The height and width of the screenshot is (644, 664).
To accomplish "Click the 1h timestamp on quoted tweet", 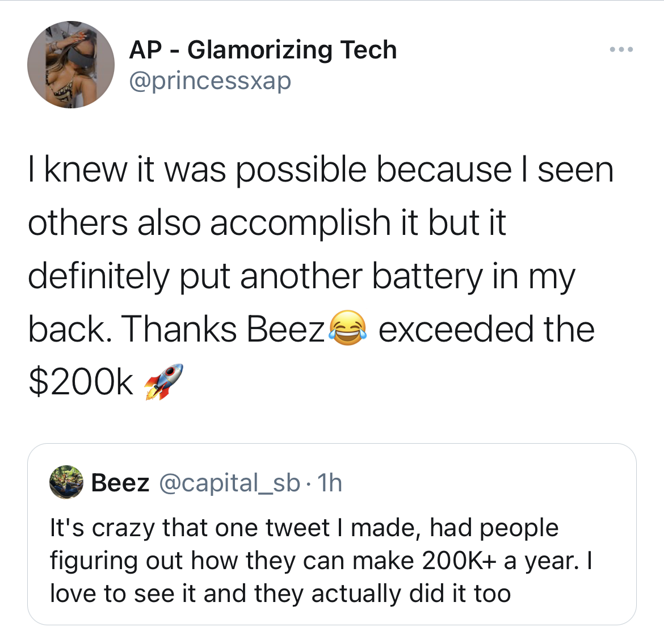I will (330, 483).
